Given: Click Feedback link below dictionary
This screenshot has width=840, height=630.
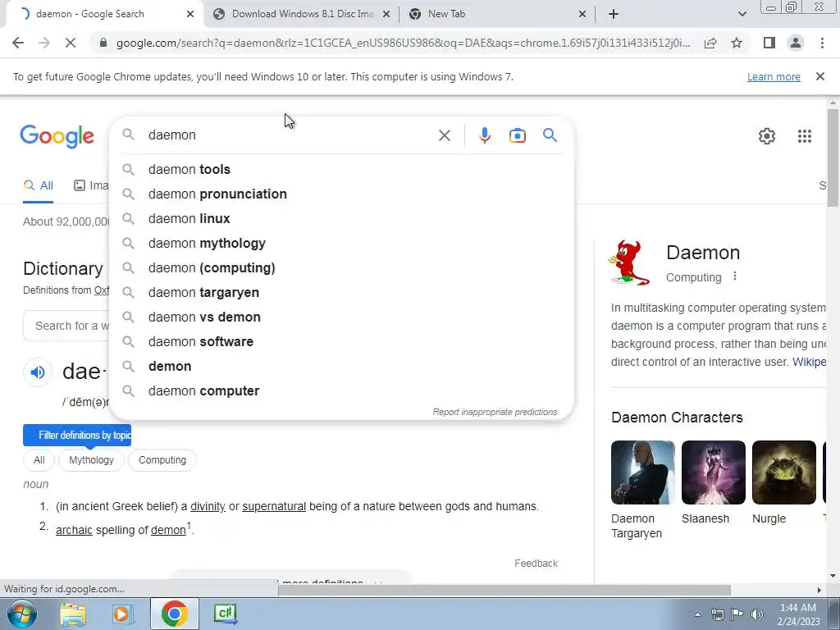Looking at the screenshot, I should [536, 563].
